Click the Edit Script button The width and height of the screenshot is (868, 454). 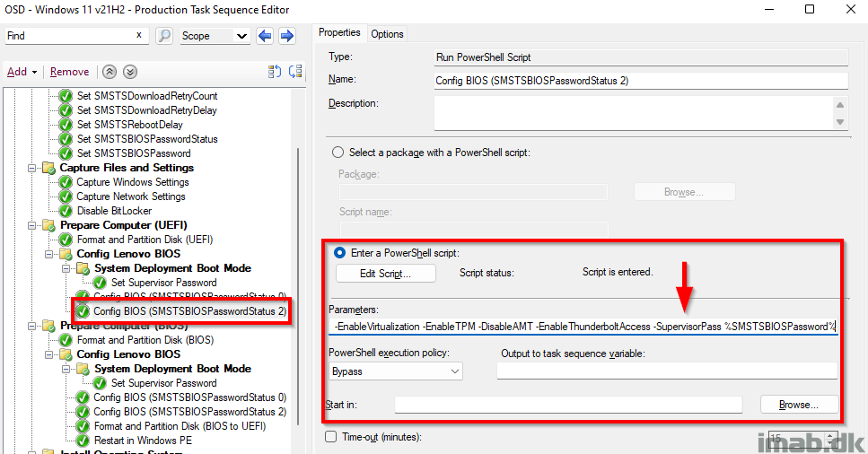(x=386, y=273)
